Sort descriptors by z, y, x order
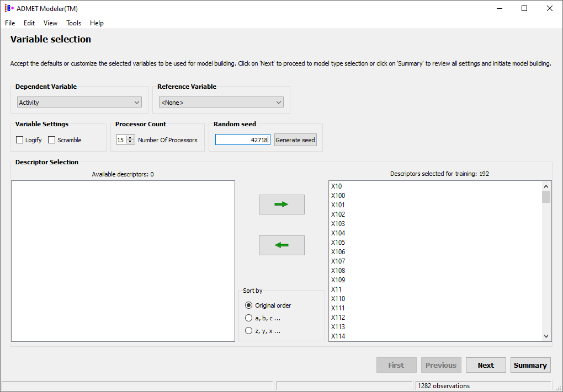 click(248, 331)
